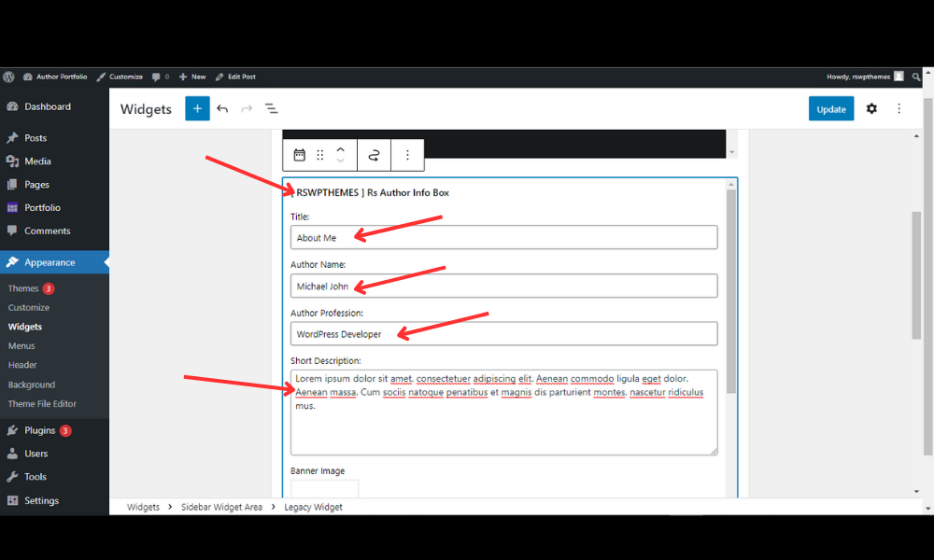Image resolution: width=934 pixels, height=560 pixels.
Task: Click the Short Description textarea
Action: 504,413
